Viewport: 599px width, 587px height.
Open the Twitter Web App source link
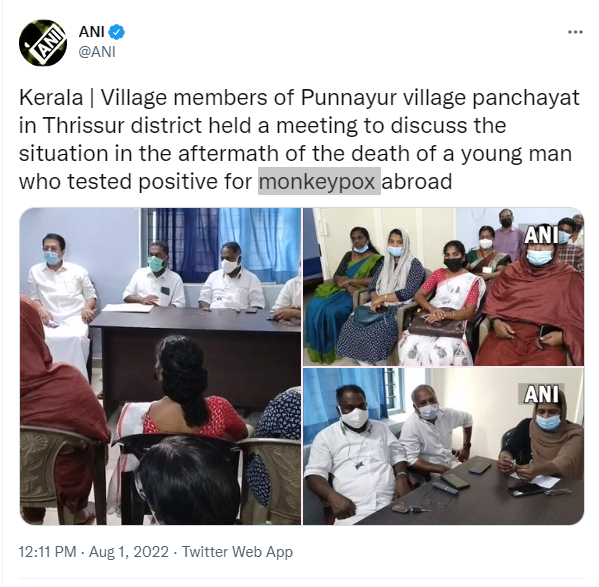[237, 552]
